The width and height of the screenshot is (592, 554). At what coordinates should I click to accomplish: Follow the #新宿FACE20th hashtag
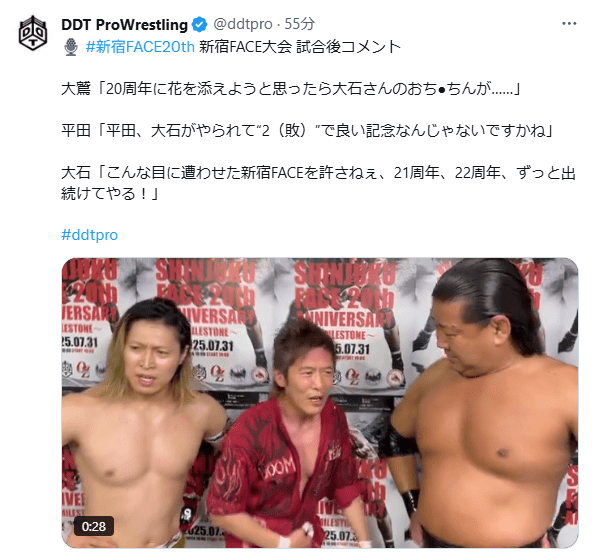tap(140, 47)
